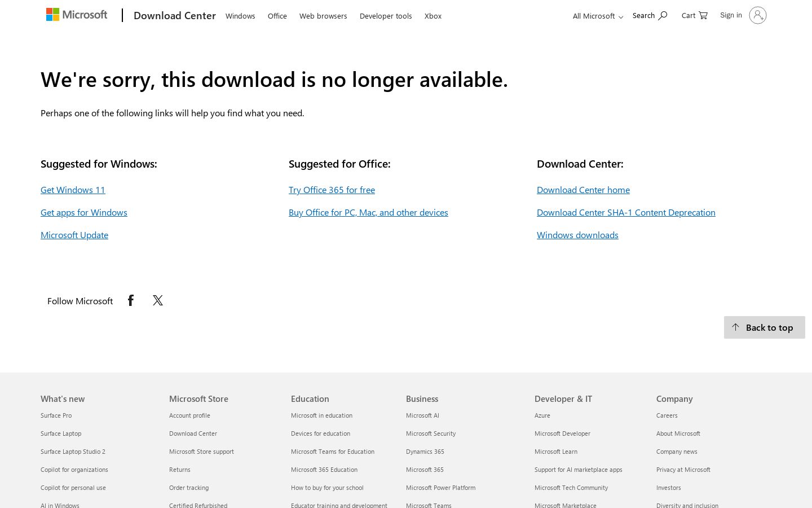Open Microsoft's Facebook page icon
The height and width of the screenshot is (508, 812).
pos(131,300)
